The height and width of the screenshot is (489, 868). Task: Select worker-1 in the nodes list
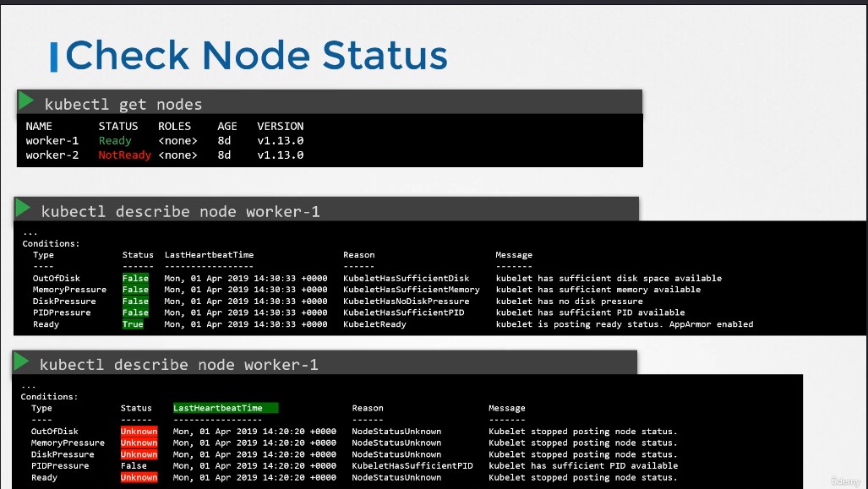[x=52, y=140]
